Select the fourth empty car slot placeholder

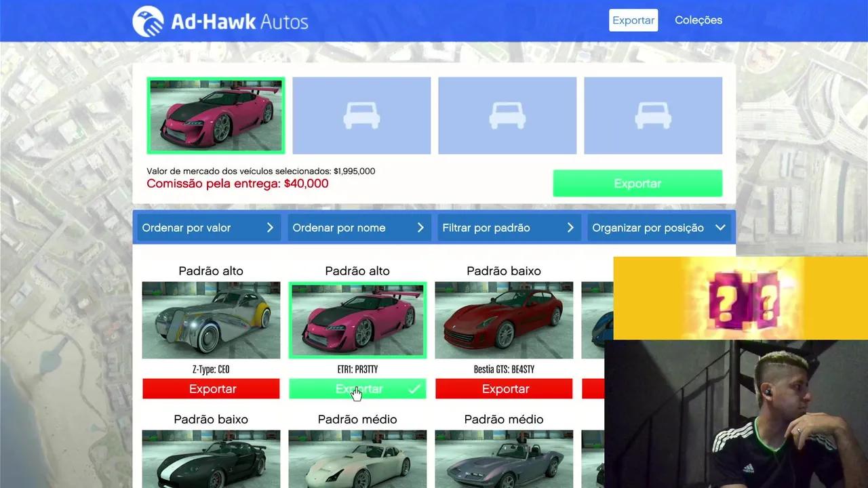point(653,115)
